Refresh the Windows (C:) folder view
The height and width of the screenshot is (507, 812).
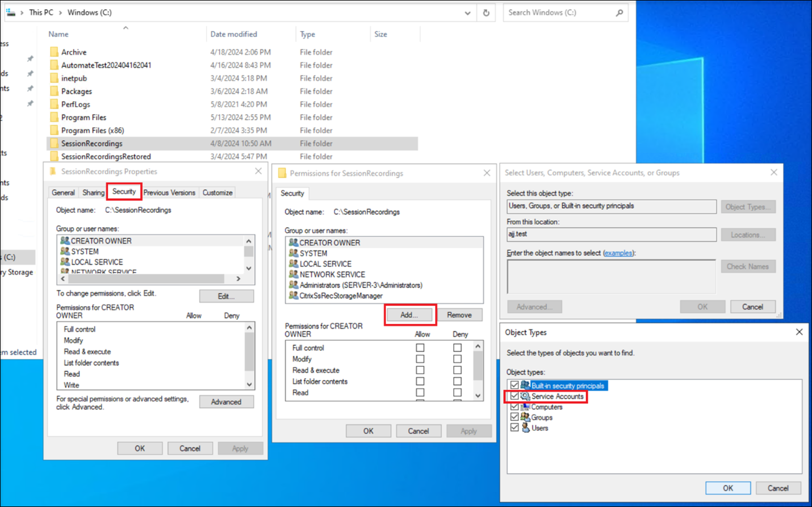pos(486,12)
